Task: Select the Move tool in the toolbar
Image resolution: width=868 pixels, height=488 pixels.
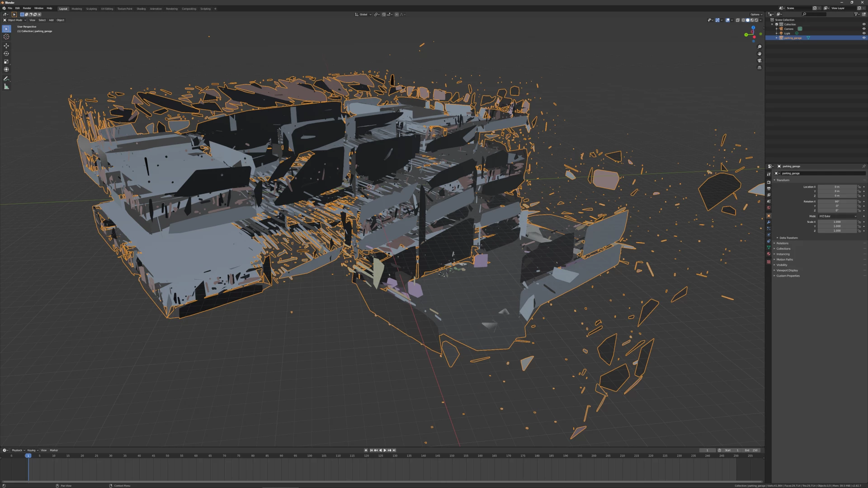Action: [x=6, y=46]
